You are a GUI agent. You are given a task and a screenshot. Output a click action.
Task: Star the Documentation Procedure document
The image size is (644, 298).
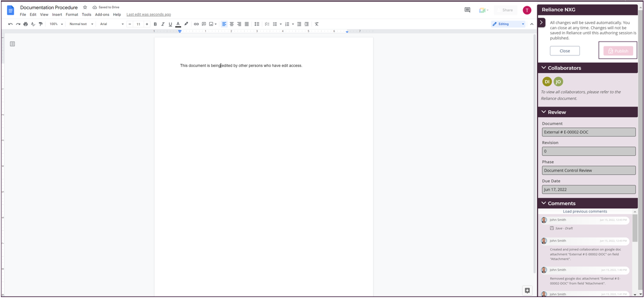85,8
